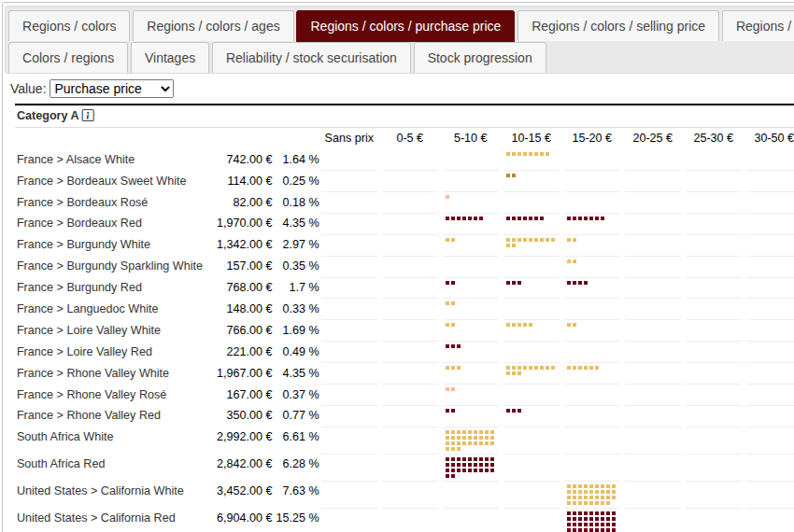The height and width of the screenshot is (532, 794).
Task: Open Reliability / stock securisation tab
Action: tap(311, 58)
